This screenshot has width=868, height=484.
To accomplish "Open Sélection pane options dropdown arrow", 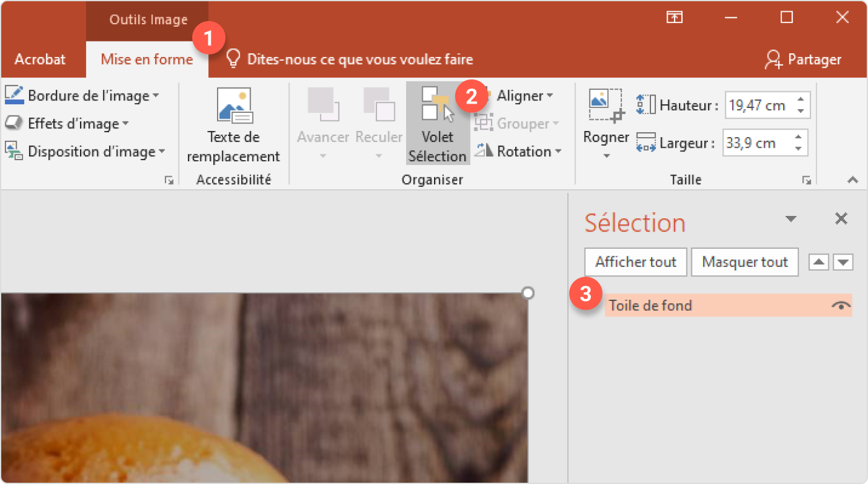I will point(790,219).
